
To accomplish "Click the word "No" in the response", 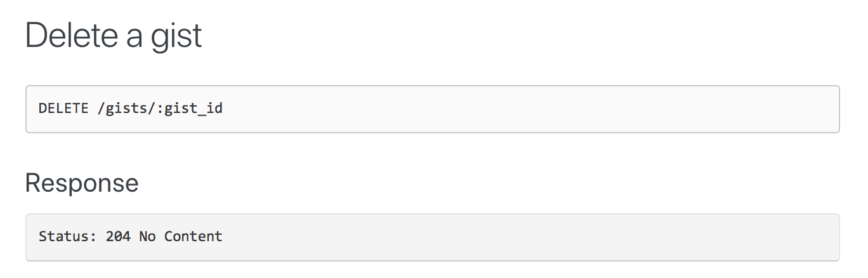I will click(x=147, y=237).
